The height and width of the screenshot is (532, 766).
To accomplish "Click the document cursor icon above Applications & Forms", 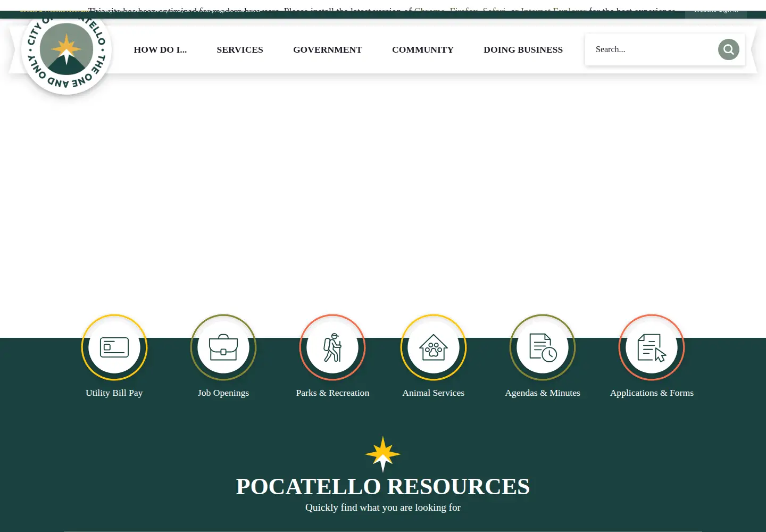I will [652, 347].
